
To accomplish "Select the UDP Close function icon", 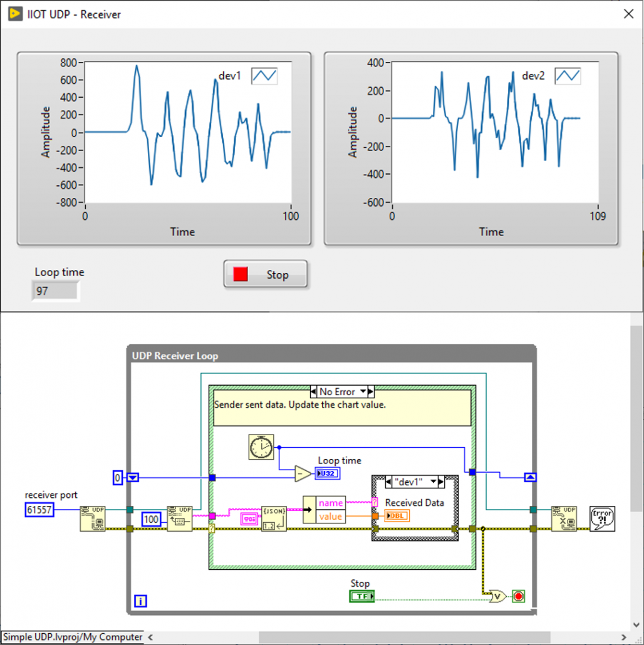I will 564,519.
